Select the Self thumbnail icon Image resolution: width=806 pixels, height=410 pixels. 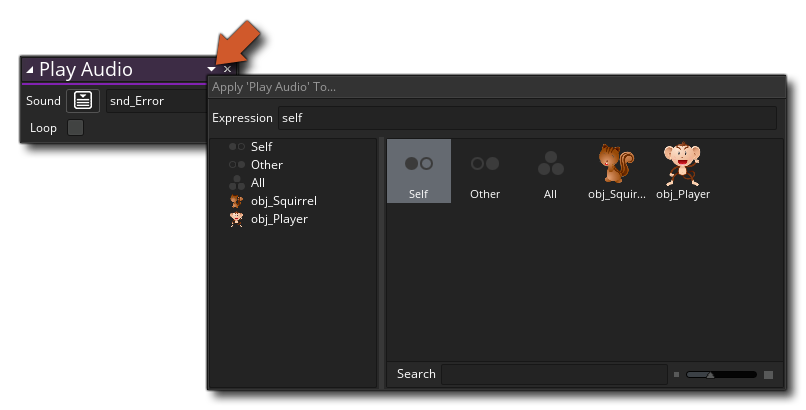(x=418, y=170)
